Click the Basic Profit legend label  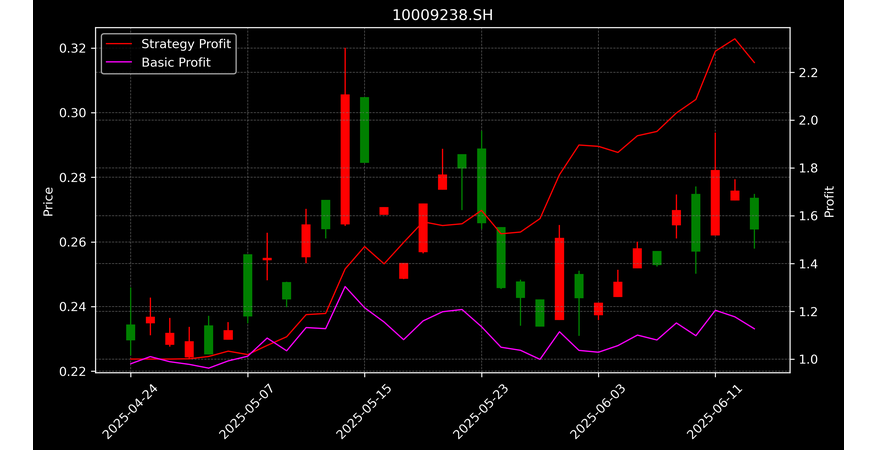[x=176, y=62]
